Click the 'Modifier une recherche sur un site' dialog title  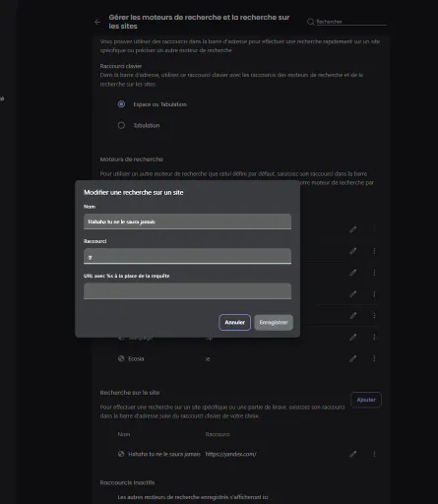point(134,192)
